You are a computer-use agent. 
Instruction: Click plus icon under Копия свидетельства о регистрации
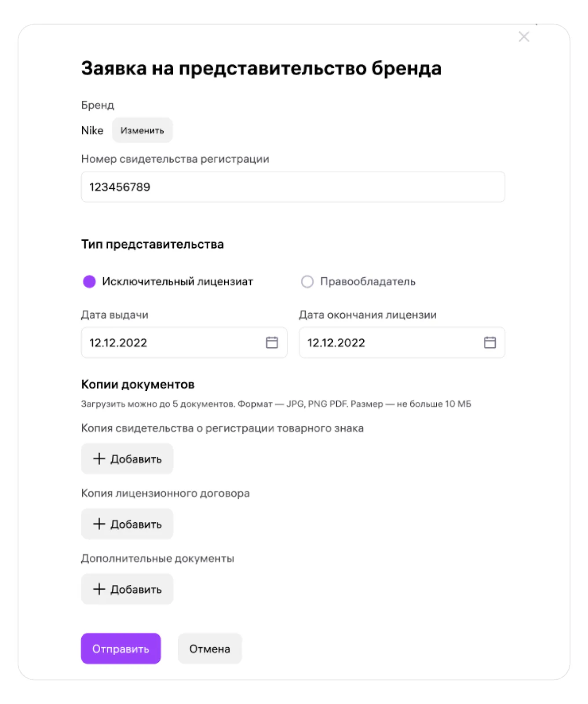point(99,458)
